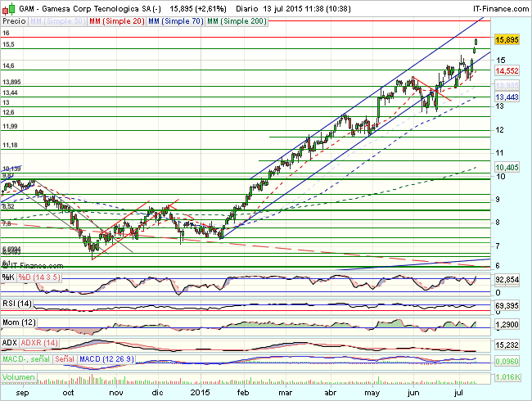Click the 'jun' month on time axis
Viewport: 532px width, 401px height.
click(x=413, y=393)
